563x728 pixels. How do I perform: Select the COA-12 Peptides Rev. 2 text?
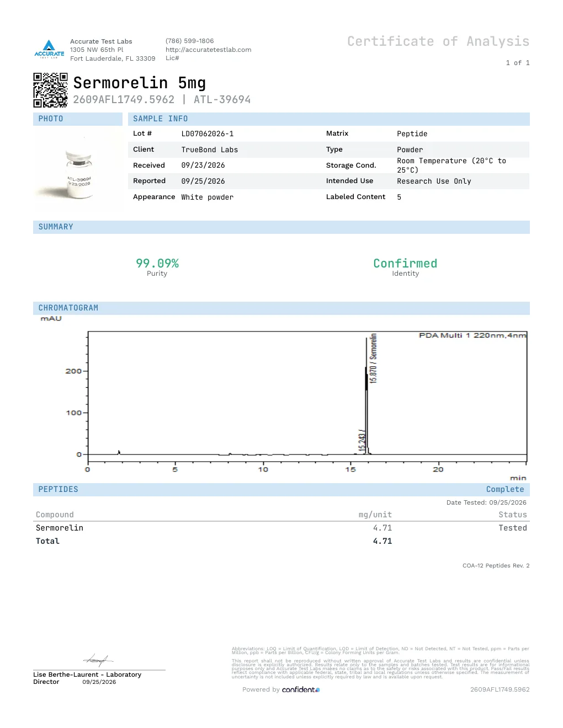pyautogui.click(x=496, y=566)
